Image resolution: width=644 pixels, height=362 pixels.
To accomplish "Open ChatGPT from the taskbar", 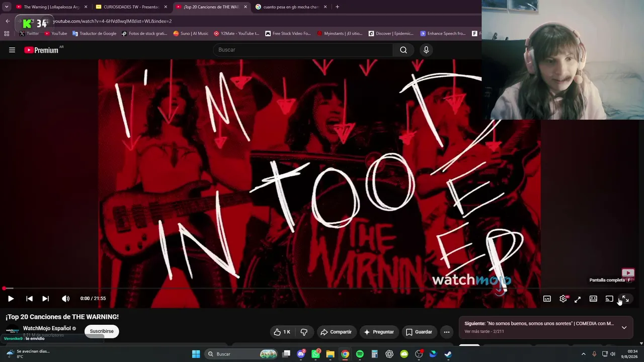I will (x=389, y=354).
